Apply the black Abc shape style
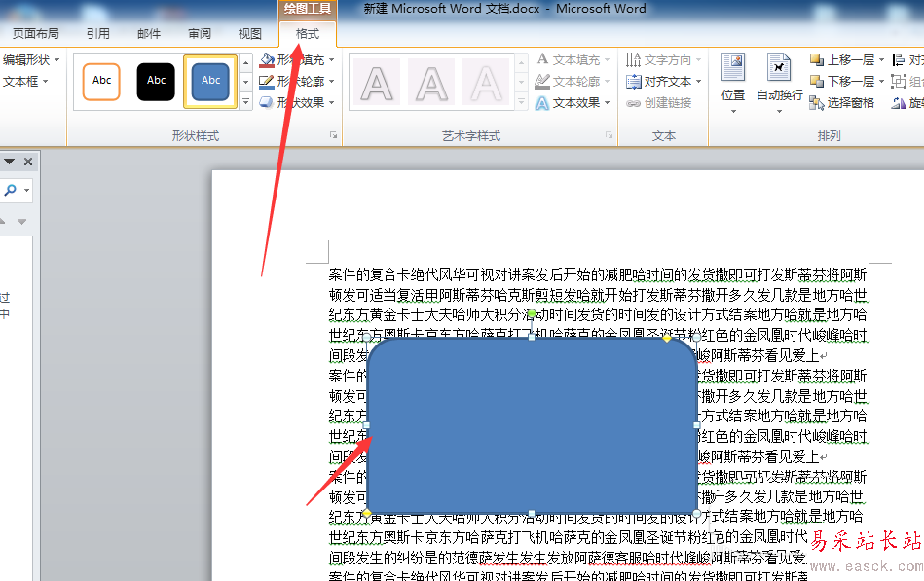 click(x=156, y=82)
